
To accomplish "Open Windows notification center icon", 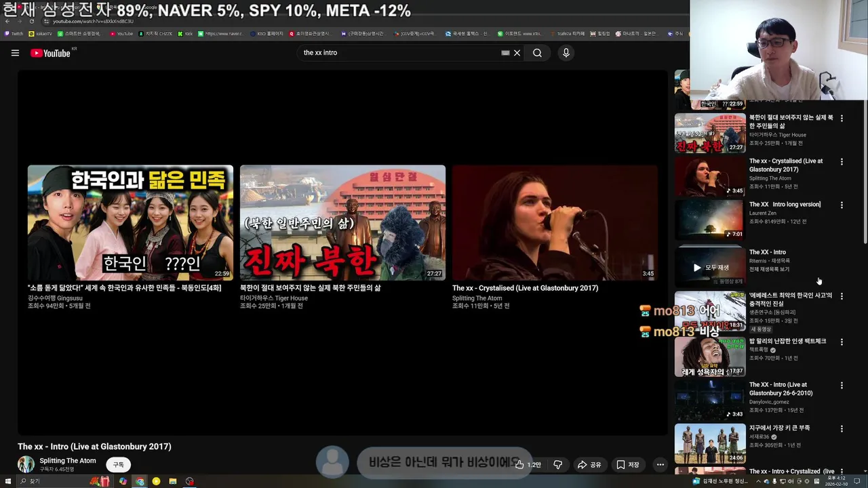I will pos(858,481).
